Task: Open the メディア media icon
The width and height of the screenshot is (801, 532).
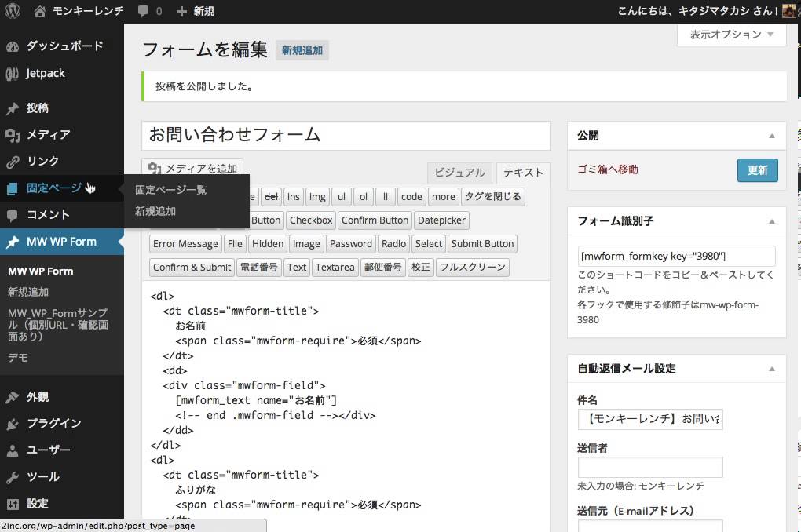Action: [x=13, y=135]
